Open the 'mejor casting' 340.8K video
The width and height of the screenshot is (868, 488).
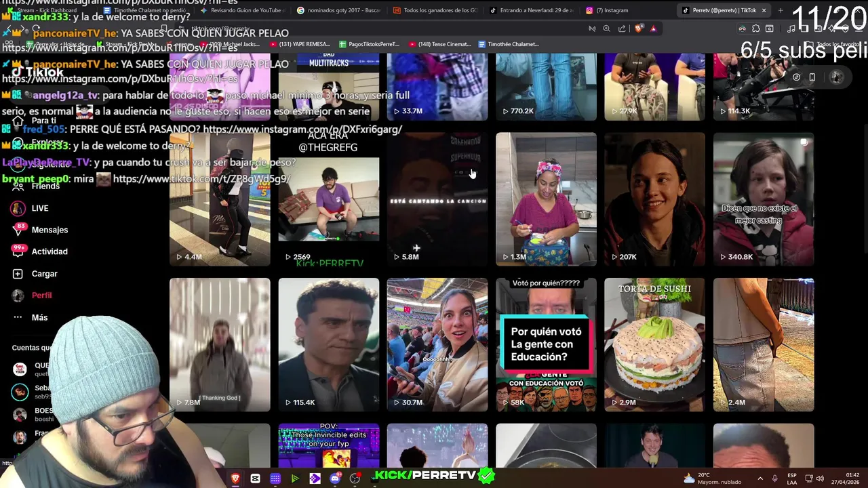(x=764, y=199)
